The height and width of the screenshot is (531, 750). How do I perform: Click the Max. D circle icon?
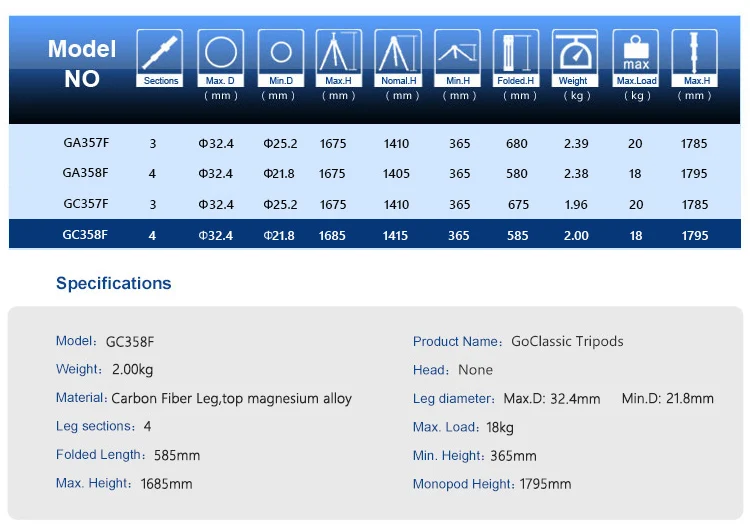221,58
